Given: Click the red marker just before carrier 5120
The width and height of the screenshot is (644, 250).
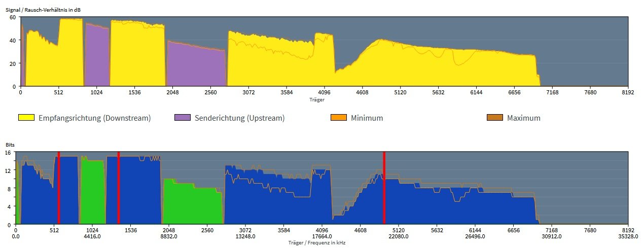Looking at the screenshot, I should pyautogui.click(x=384, y=188).
